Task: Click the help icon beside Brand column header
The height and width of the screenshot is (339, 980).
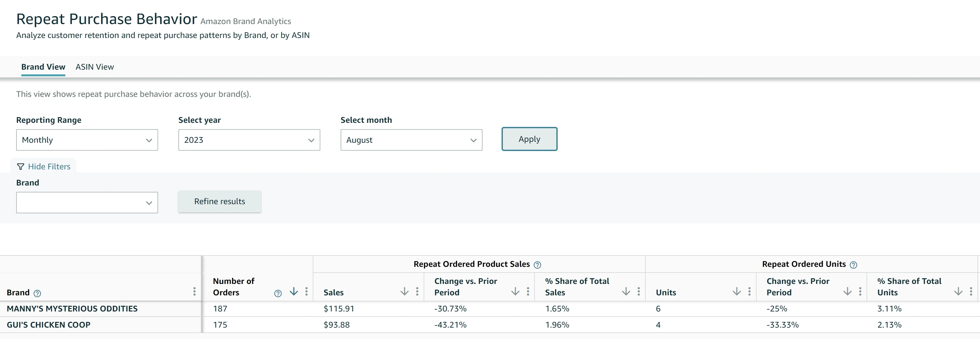Action: pyautogui.click(x=37, y=293)
